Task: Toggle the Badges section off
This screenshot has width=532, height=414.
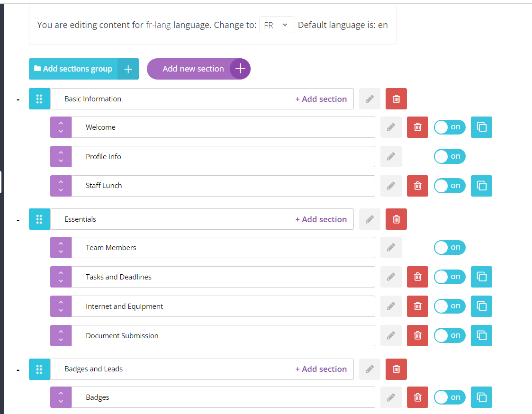Action: point(450,397)
